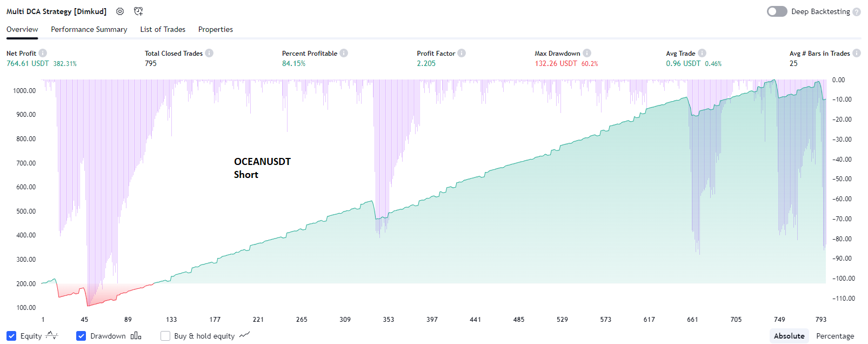Screen dimensions: 868x344
Task: Click info icon beside Total Closed Trades
Action: coord(209,53)
